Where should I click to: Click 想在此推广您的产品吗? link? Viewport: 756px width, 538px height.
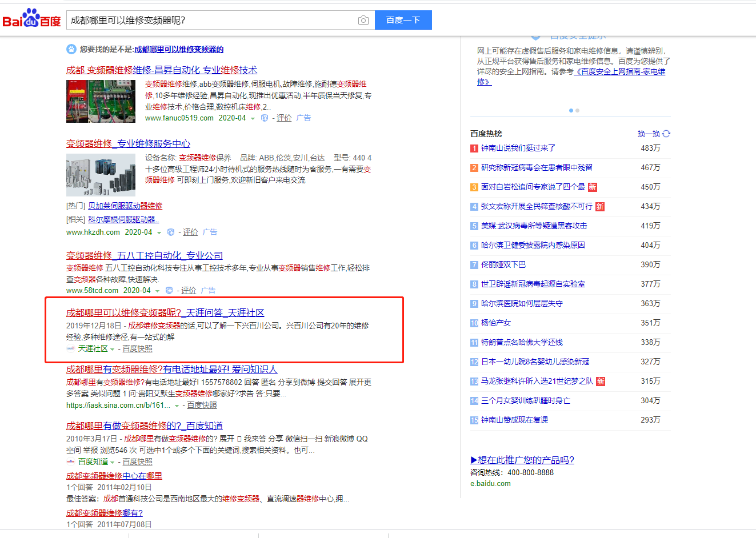coord(522,460)
